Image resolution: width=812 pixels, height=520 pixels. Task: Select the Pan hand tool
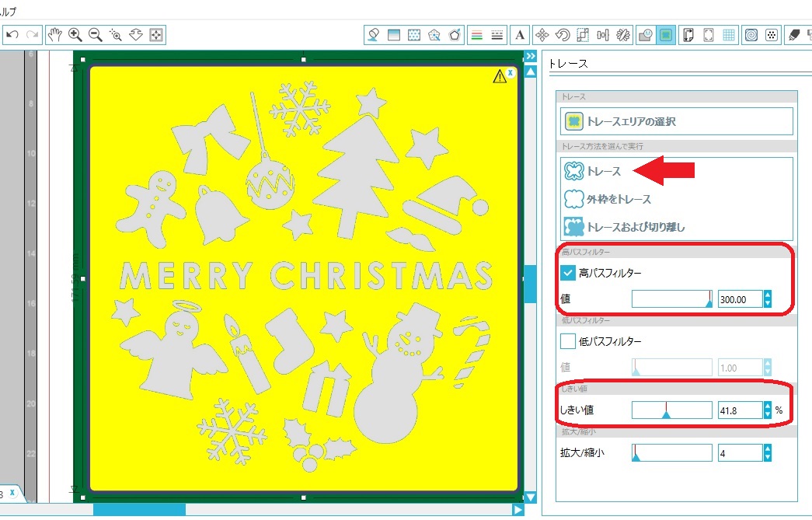[x=54, y=34]
